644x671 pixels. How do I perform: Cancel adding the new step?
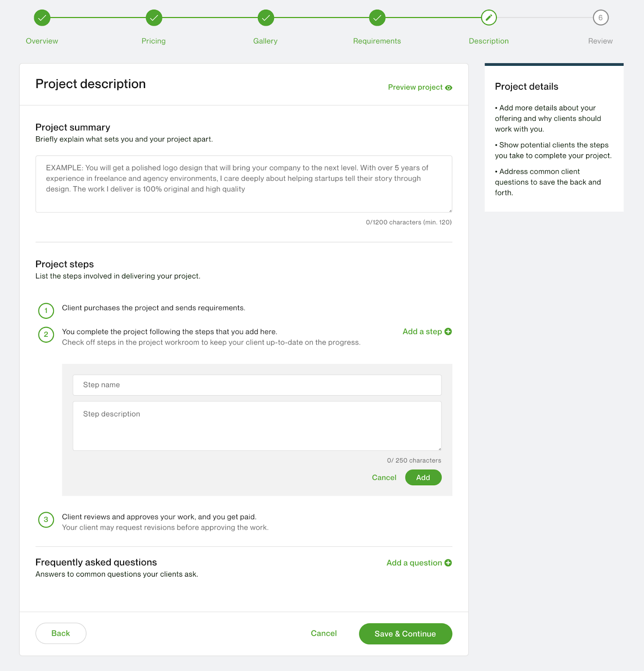pos(384,478)
